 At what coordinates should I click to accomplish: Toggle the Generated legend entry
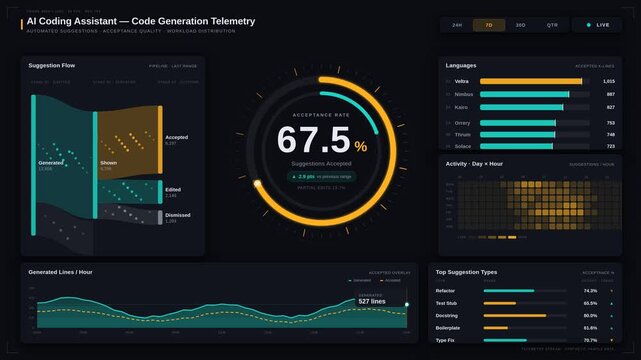tap(360, 280)
